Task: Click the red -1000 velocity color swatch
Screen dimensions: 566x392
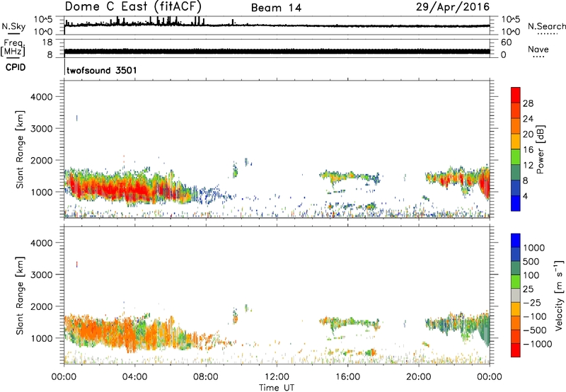Action: click(x=516, y=350)
